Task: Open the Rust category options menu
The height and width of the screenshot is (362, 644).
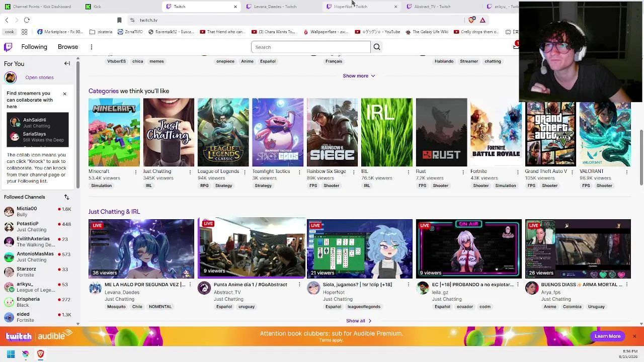Action: pyautogui.click(x=463, y=172)
